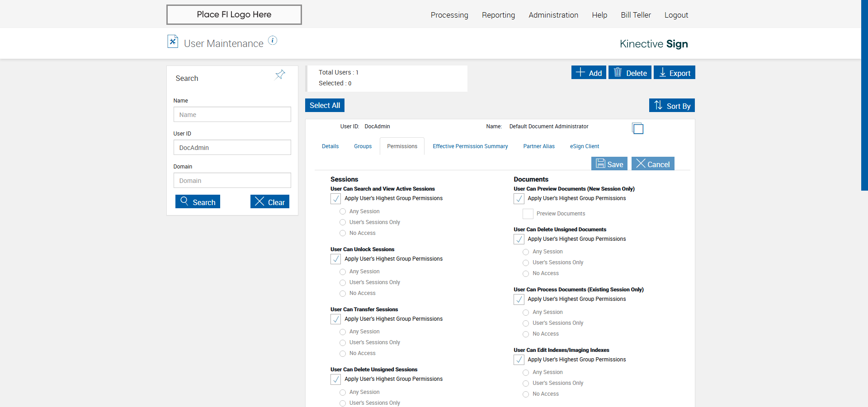Image resolution: width=868 pixels, height=407 pixels.
Task: Save the permission changes
Action: point(609,164)
